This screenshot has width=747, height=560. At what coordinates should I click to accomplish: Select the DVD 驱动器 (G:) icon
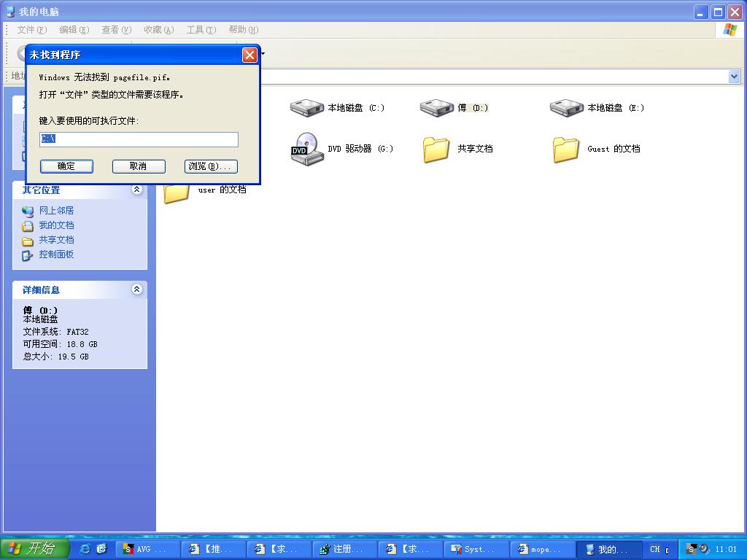[307, 149]
